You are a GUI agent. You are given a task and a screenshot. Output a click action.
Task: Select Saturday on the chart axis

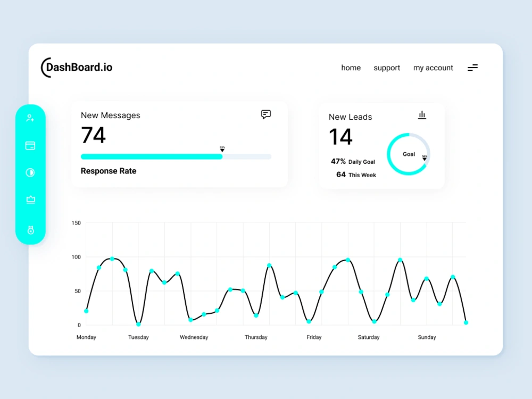click(369, 337)
